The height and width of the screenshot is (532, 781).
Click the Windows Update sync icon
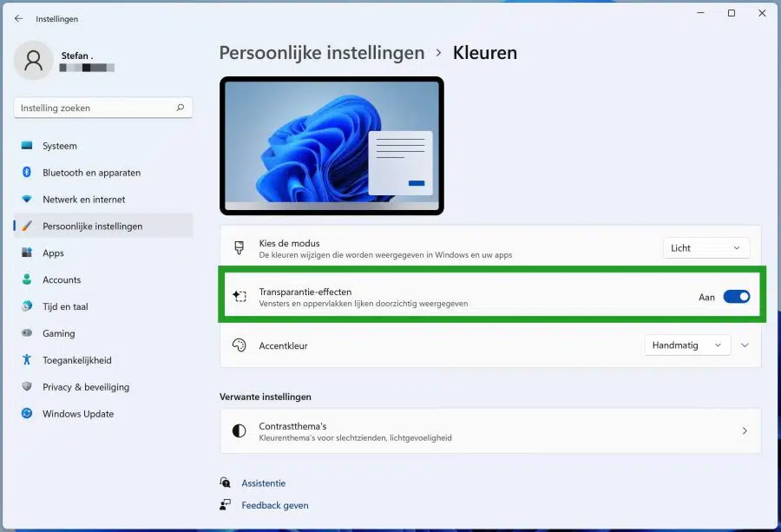tap(27, 413)
